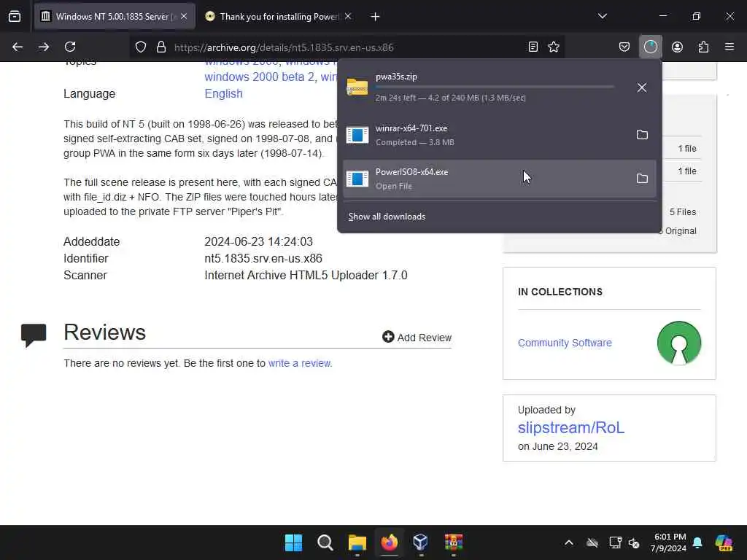The image size is (747, 560).
Task: Switch to the Thank you for installing PowerISO tab
Action: pos(279,17)
